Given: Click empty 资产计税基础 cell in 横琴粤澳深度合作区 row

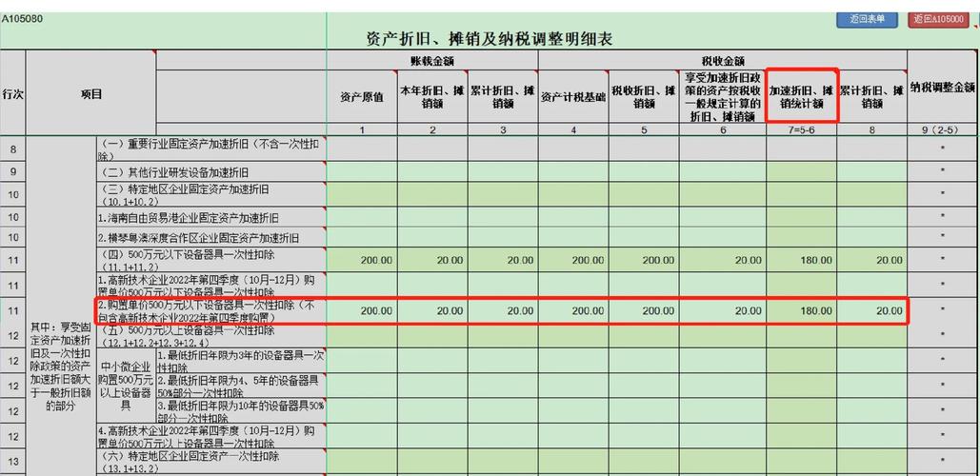Looking at the screenshot, I should tap(573, 237).
